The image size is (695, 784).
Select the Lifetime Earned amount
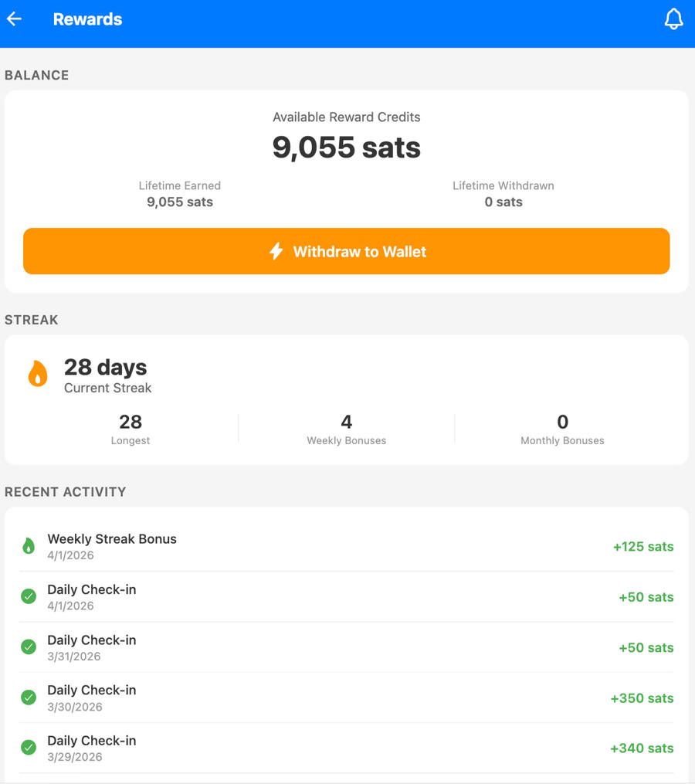point(180,202)
